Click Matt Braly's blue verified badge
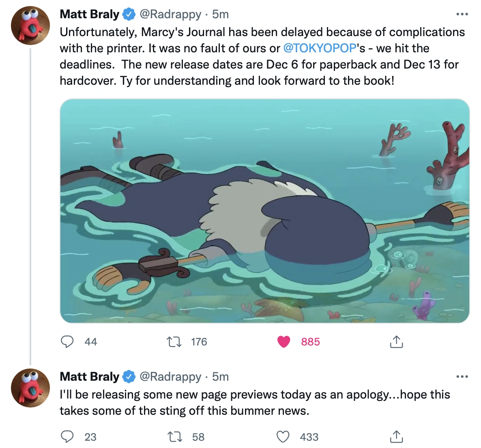The width and height of the screenshot is (481, 448). [x=129, y=13]
